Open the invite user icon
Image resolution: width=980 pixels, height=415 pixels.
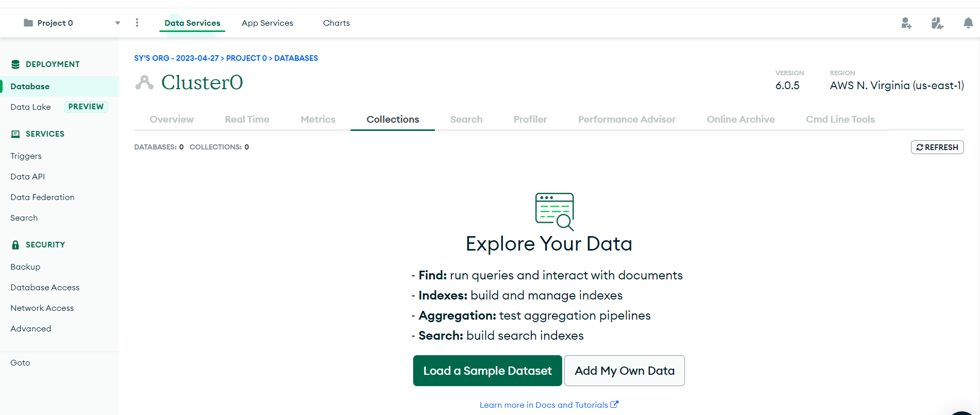tap(906, 23)
